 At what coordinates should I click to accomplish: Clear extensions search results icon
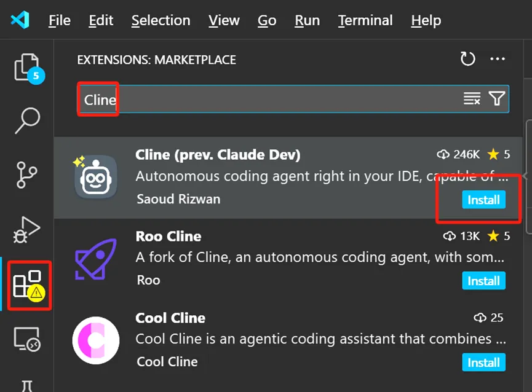pos(472,98)
